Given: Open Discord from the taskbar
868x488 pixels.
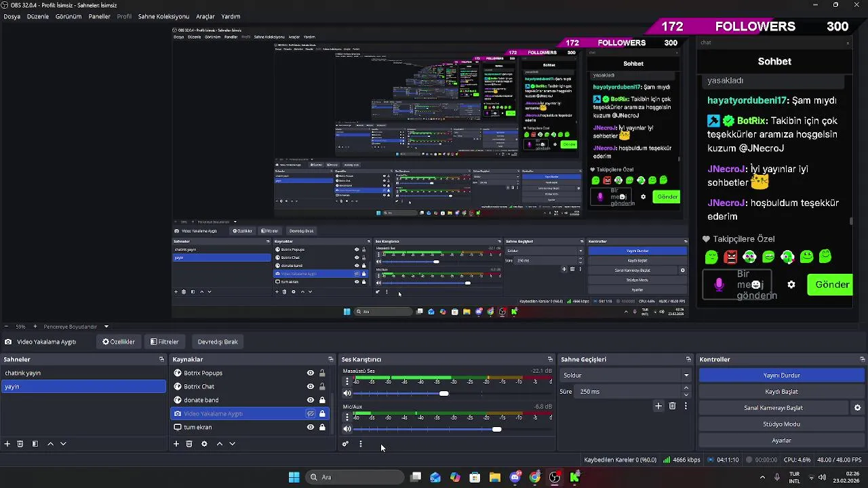Looking at the screenshot, I should (x=515, y=477).
